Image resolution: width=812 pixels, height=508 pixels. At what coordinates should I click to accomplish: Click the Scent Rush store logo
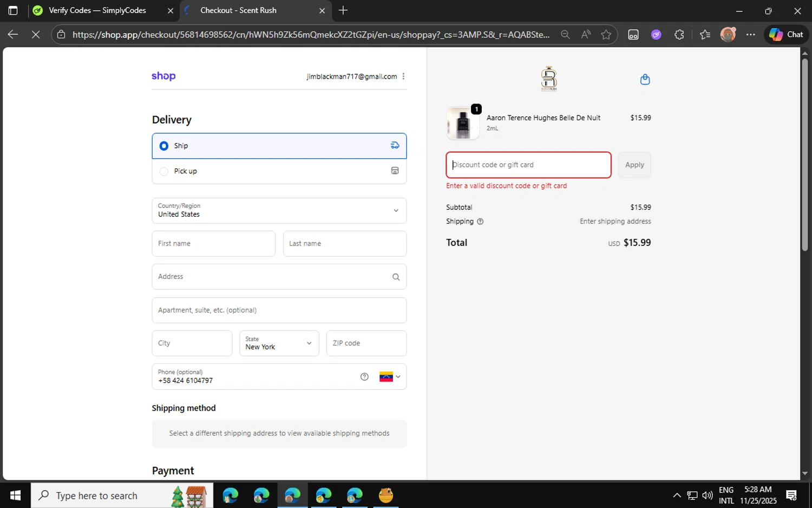[549, 79]
